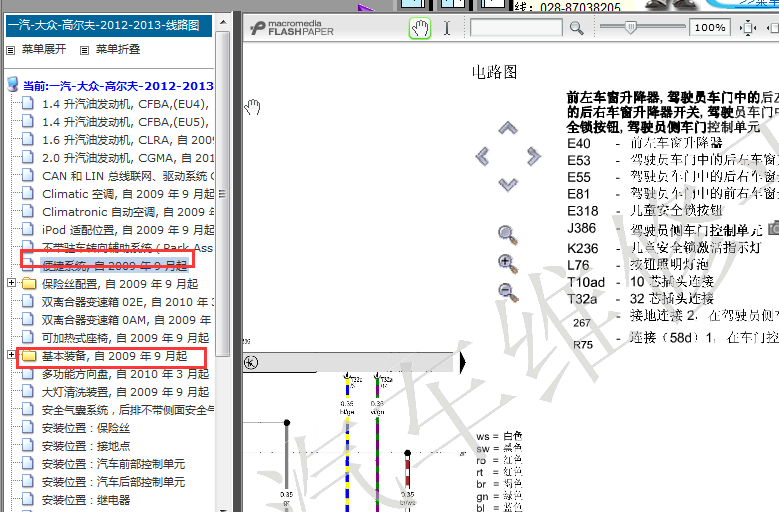Click the circled K marker icon

(251, 363)
